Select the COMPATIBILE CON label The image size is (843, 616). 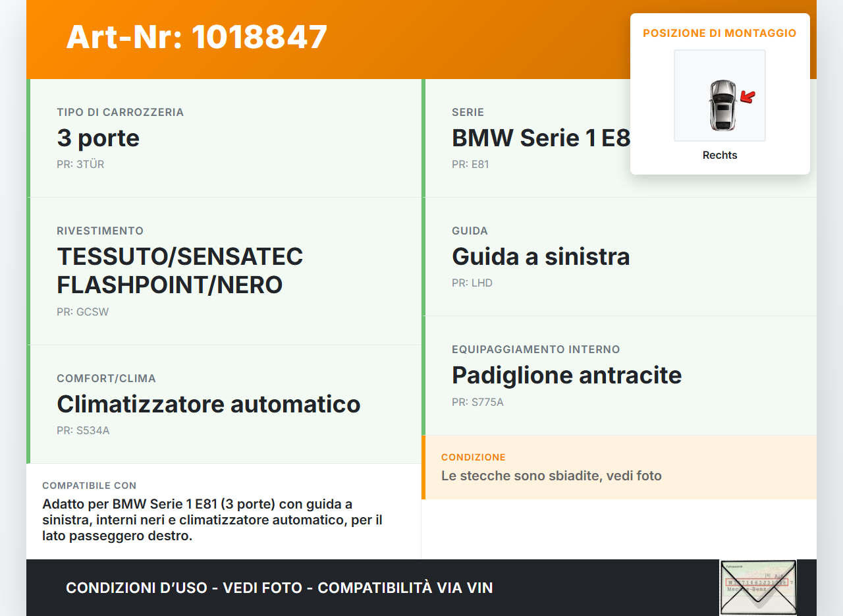(x=90, y=486)
